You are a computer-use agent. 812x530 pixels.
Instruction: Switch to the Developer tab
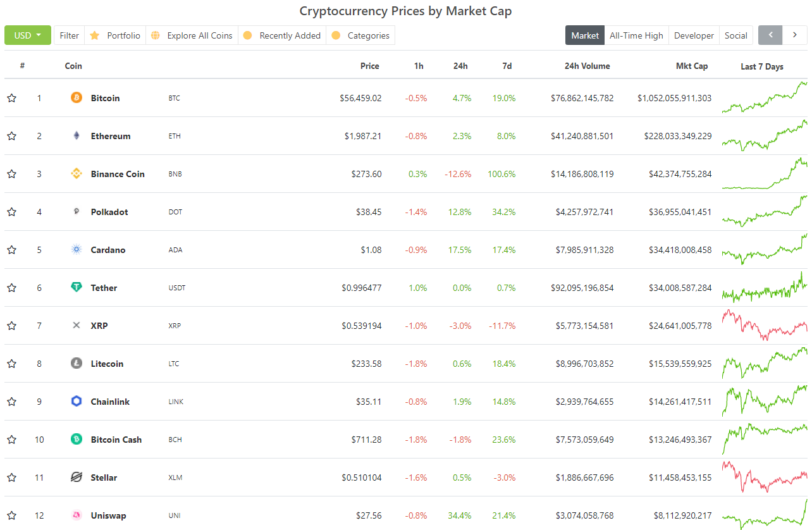[x=694, y=35]
